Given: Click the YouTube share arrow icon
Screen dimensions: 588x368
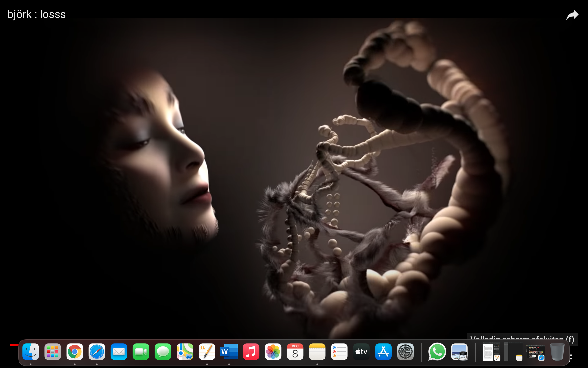Looking at the screenshot, I should pyautogui.click(x=572, y=15).
